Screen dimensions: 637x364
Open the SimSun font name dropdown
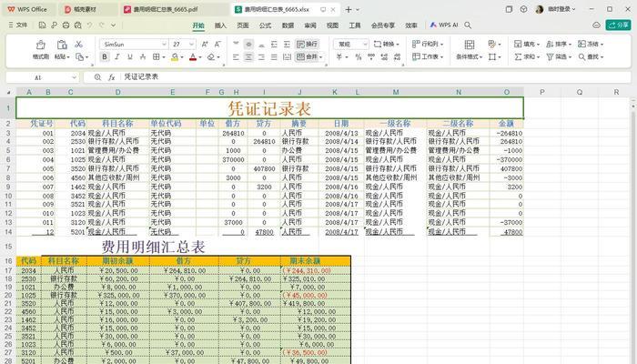[x=164, y=44]
